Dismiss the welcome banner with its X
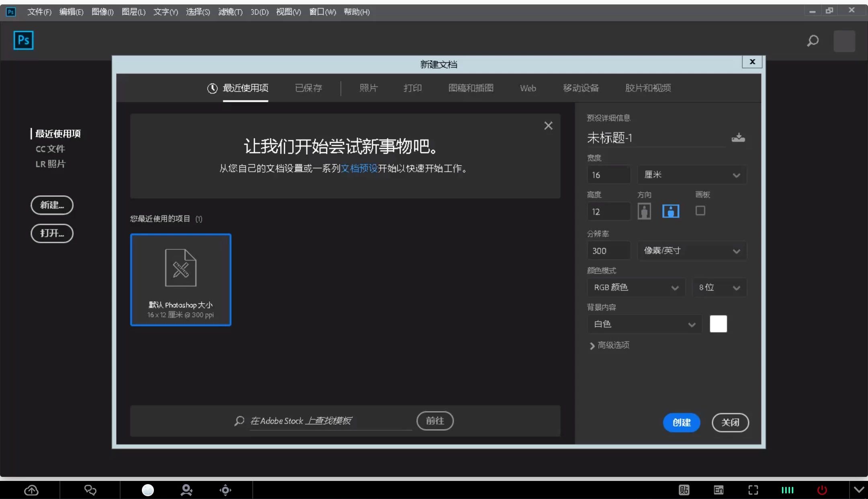Screen dimensions: 868x499 [x=548, y=126]
